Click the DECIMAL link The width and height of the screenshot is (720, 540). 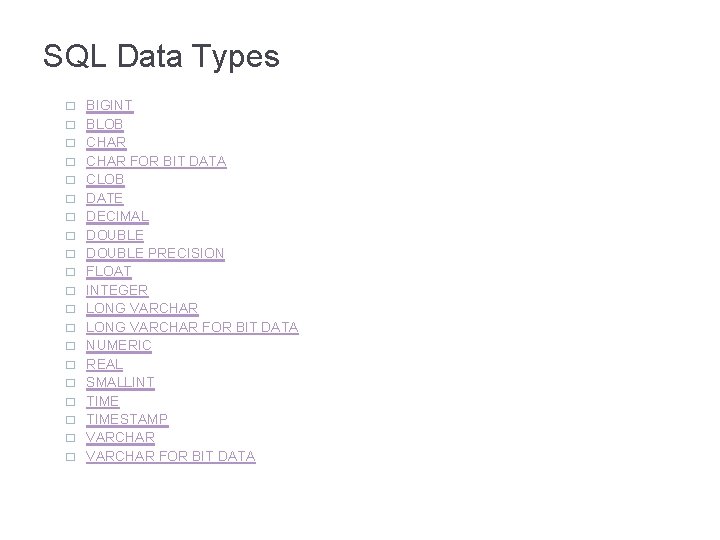point(117,216)
